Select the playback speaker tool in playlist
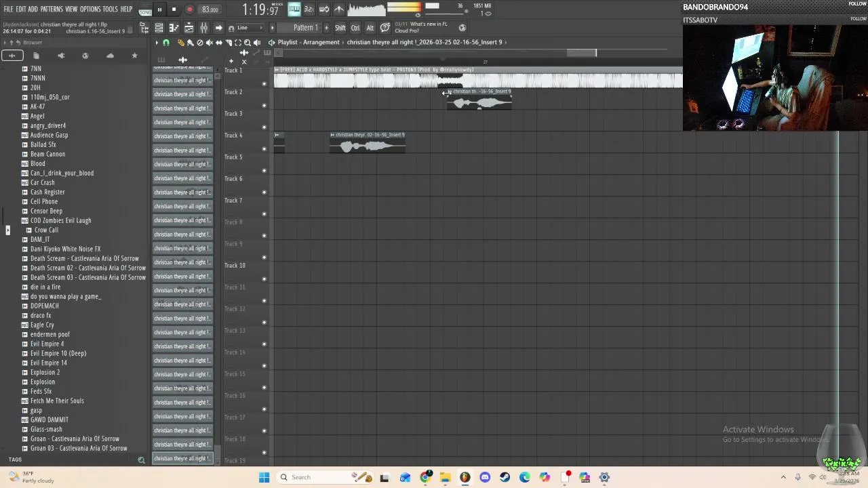This screenshot has height=488, width=868. coord(257,42)
